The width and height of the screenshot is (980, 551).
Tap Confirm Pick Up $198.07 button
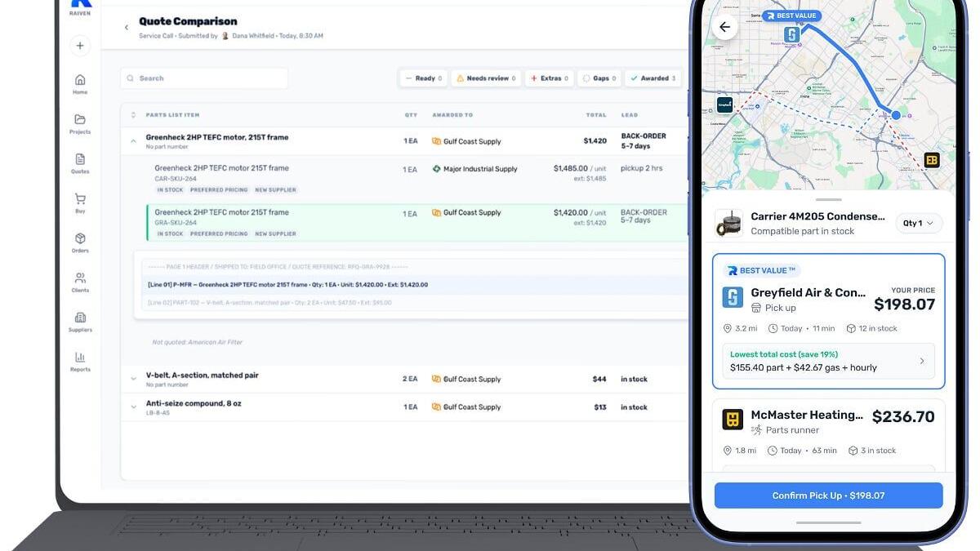[828, 495]
